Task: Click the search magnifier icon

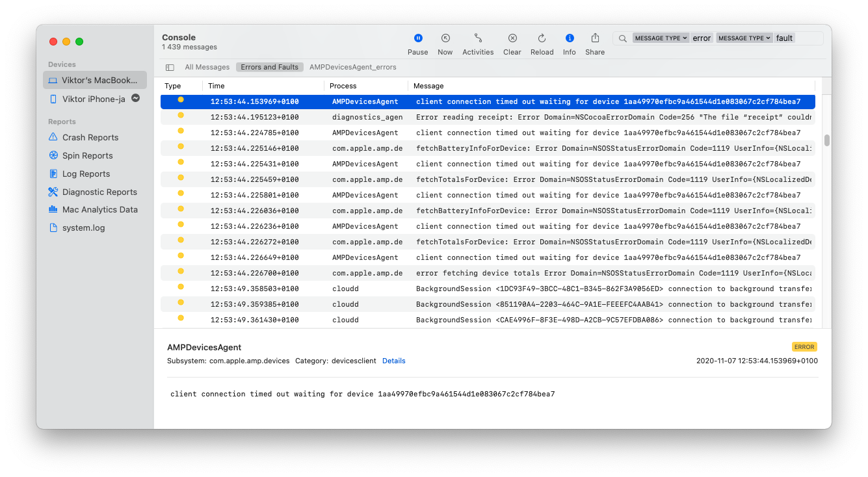Action: (622, 38)
